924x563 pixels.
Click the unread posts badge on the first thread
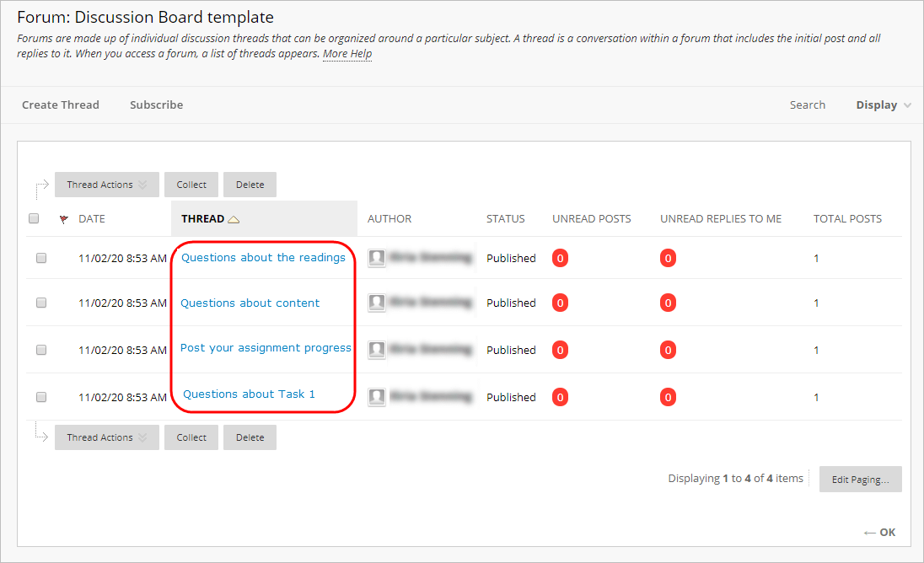point(560,257)
